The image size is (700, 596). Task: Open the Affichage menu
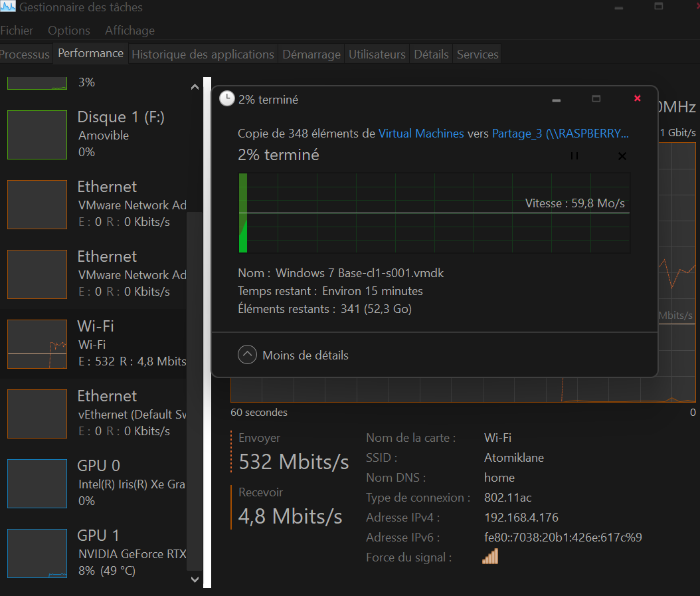coord(130,31)
